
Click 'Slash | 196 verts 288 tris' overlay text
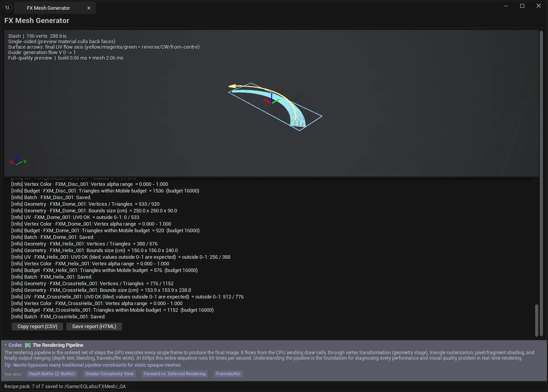(x=37, y=36)
